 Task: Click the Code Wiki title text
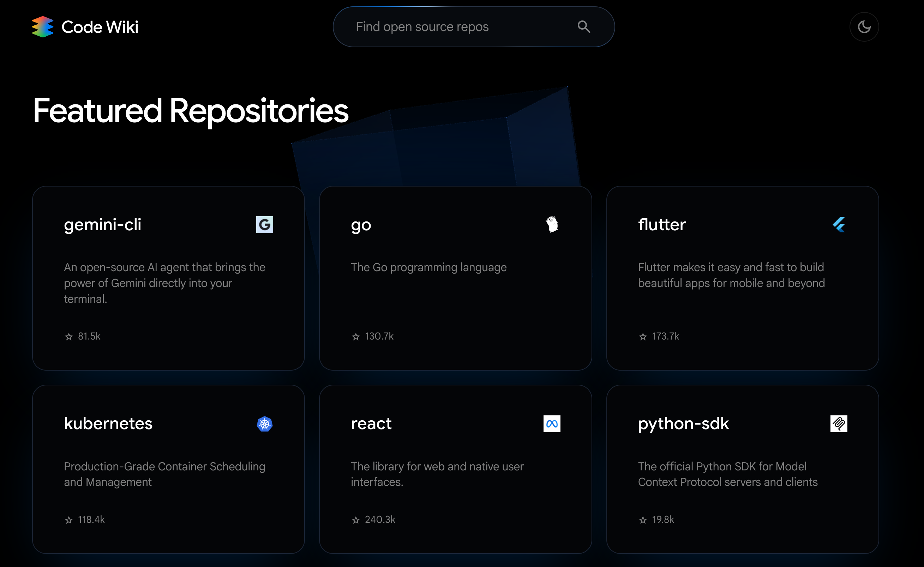(x=100, y=27)
